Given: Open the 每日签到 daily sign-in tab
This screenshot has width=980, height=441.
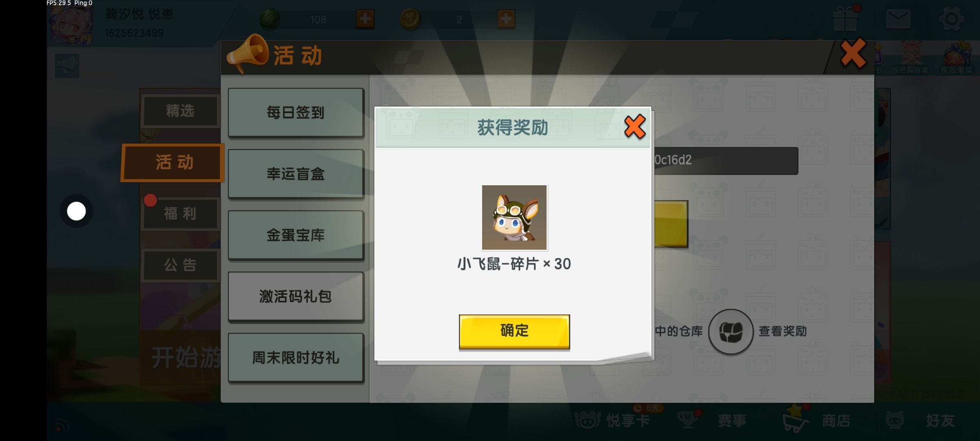Looking at the screenshot, I should 296,113.
